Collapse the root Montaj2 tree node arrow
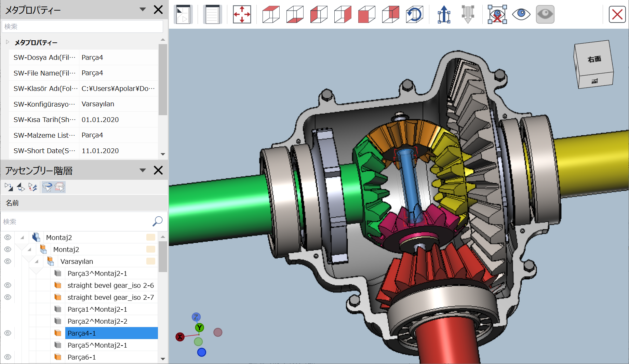 (x=22, y=238)
